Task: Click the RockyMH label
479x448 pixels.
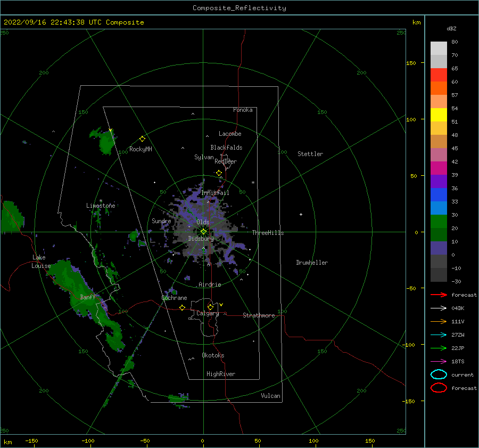Action: pyautogui.click(x=141, y=149)
